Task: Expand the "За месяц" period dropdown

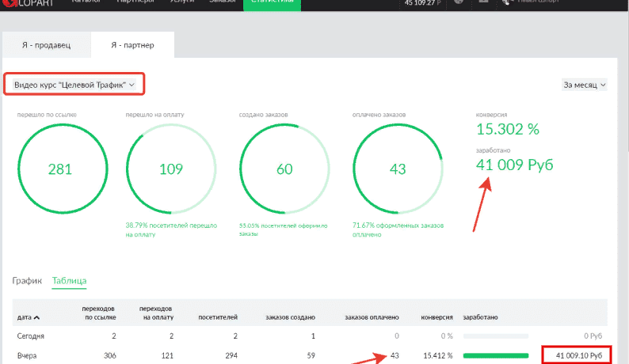Action: 584,85
